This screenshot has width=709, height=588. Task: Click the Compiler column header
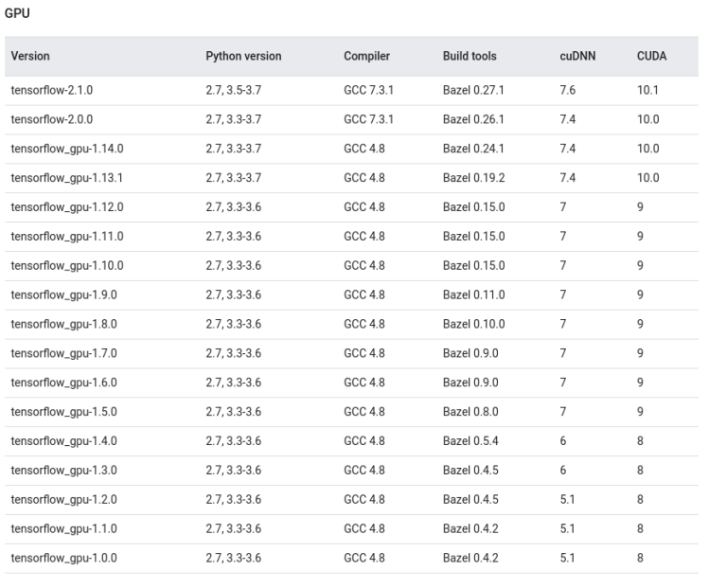tap(366, 56)
